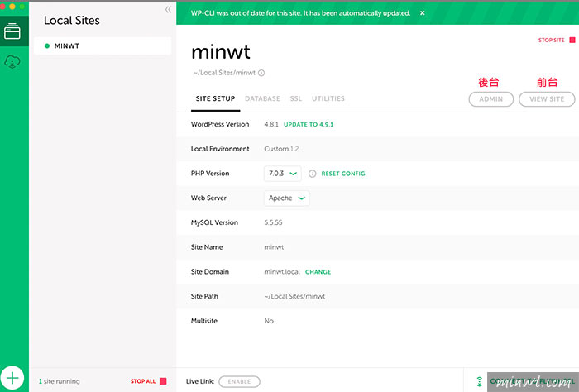Click the Site Path row value
Viewport: 579px width, 392px height.
pos(294,296)
